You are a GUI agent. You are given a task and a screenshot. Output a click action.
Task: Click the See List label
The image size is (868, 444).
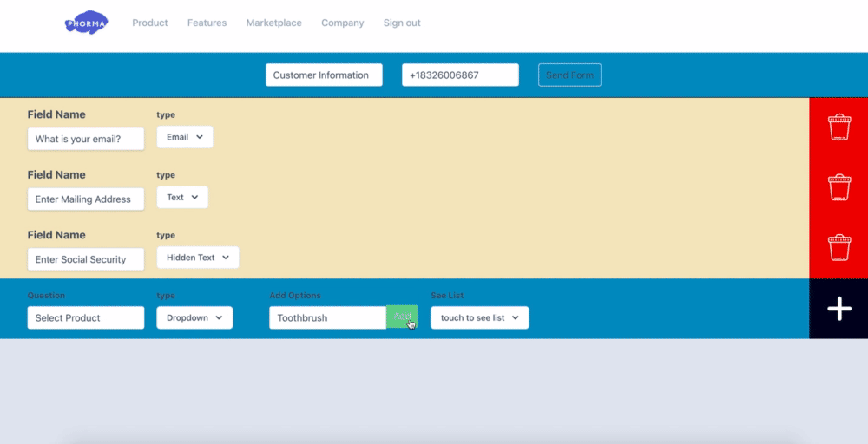[447, 295]
